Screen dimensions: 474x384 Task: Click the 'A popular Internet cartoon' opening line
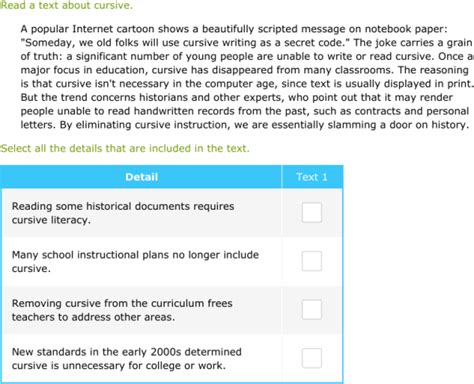(x=234, y=29)
